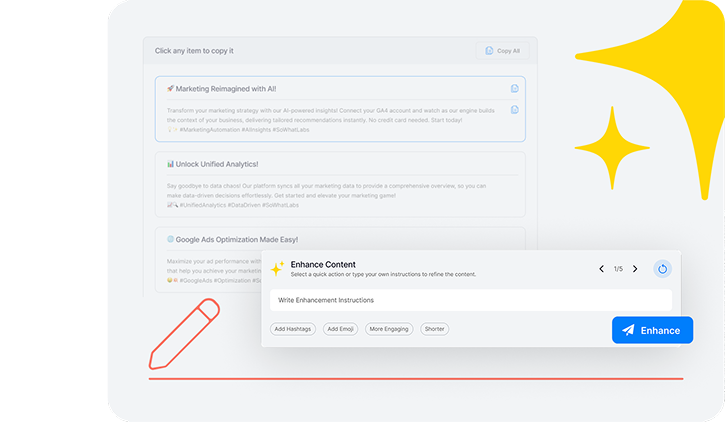Image resolution: width=725 pixels, height=422 pixels.
Task: Go to previous version with left chevron
Action: pos(601,269)
